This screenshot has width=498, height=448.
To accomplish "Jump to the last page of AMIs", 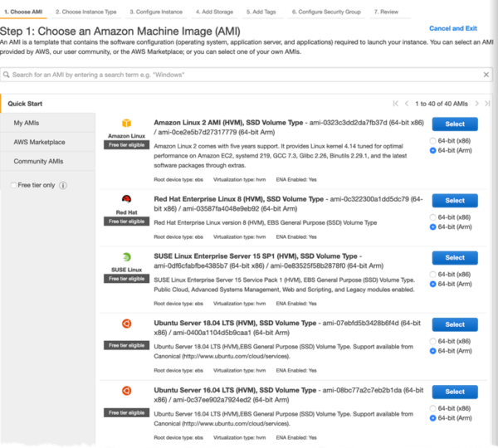I will (x=487, y=104).
